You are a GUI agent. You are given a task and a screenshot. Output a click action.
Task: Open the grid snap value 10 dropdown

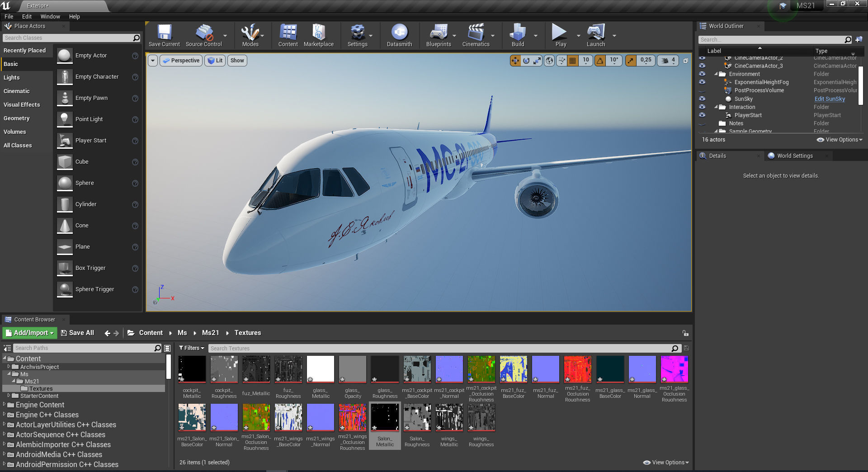click(585, 61)
